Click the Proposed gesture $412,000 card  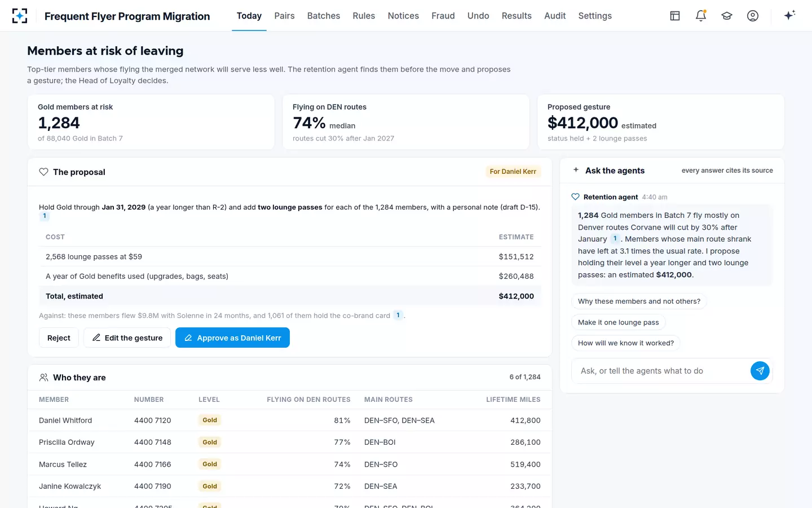[x=661, y=122]
